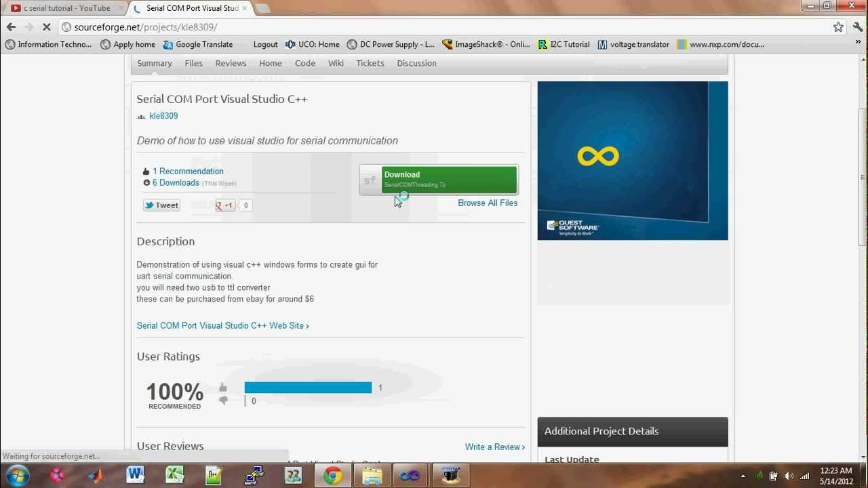This screenshot has width=868, height=488.
Task: Stop loading the page
Action: coord(47,27)
